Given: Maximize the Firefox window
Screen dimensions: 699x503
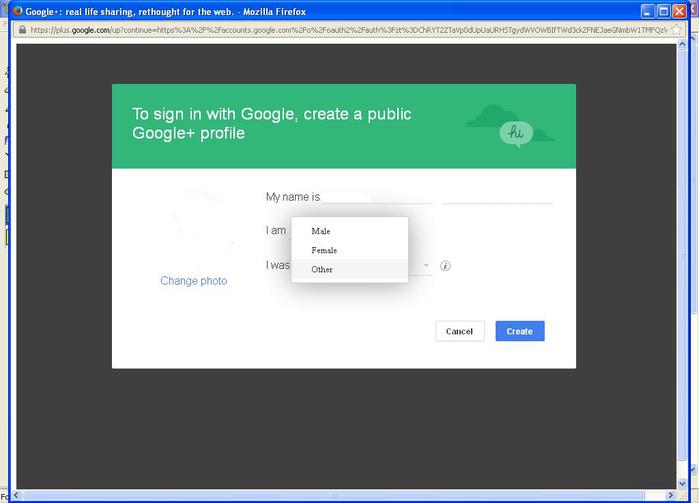Looking at the screenshot, I should (664, 11).
